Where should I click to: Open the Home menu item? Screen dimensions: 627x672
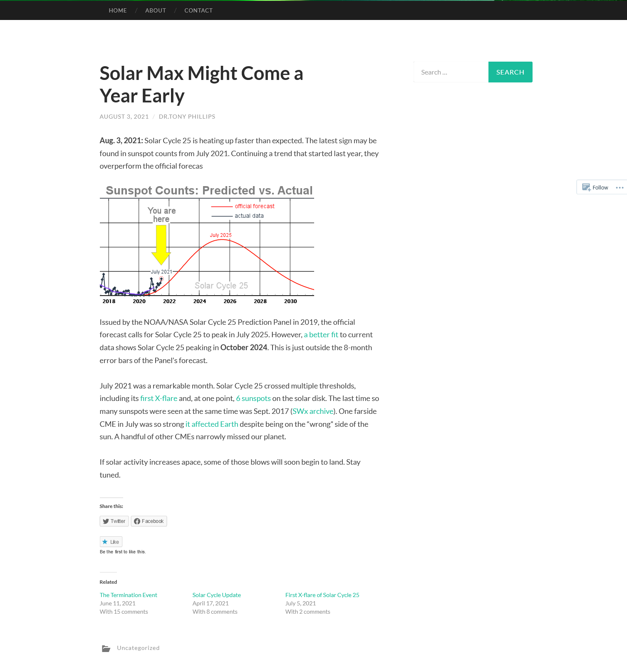[118, 10]
